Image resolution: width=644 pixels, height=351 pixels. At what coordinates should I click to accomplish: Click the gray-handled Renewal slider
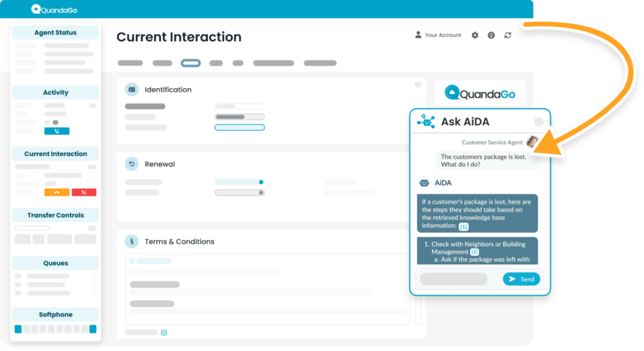(240, 192)
